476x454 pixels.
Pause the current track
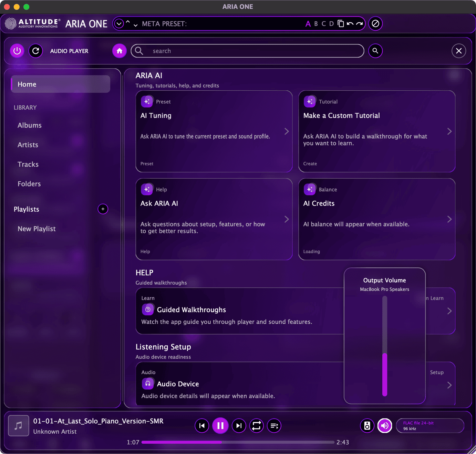point(220,426)
